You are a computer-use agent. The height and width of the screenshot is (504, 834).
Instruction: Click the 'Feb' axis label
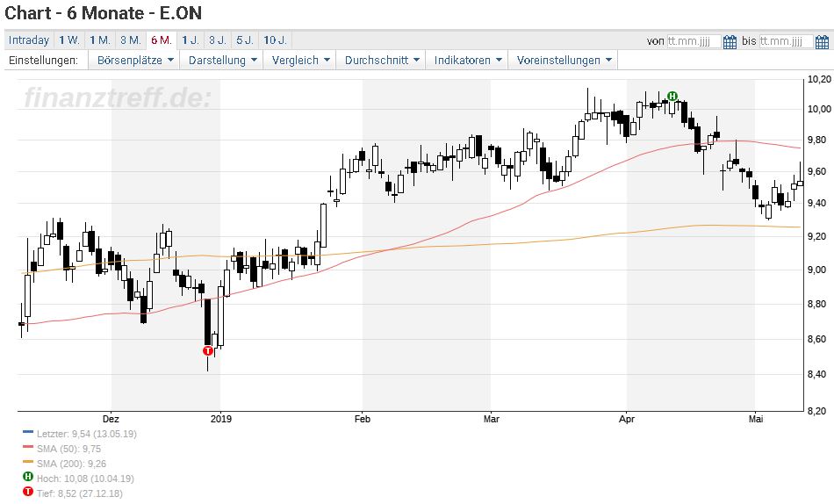tap(363, 419)
